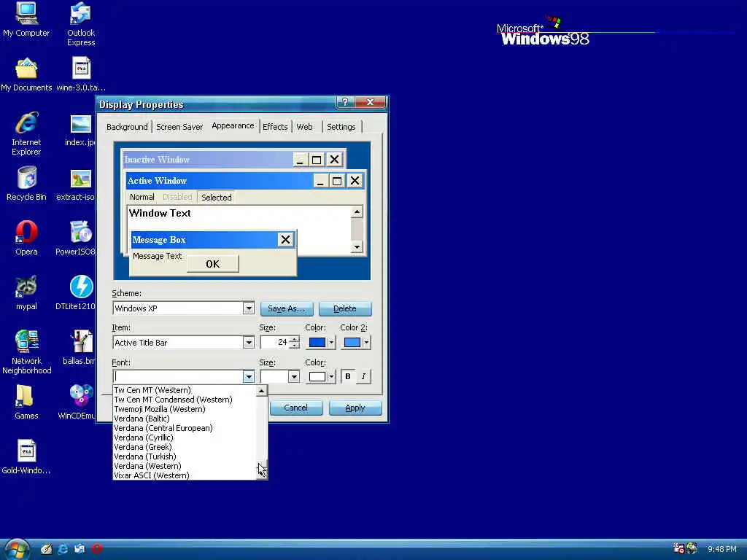This screenshot has width=747, height=560.
Task: Click the Opera quick launch icon
Action: [x=97, y=549]
